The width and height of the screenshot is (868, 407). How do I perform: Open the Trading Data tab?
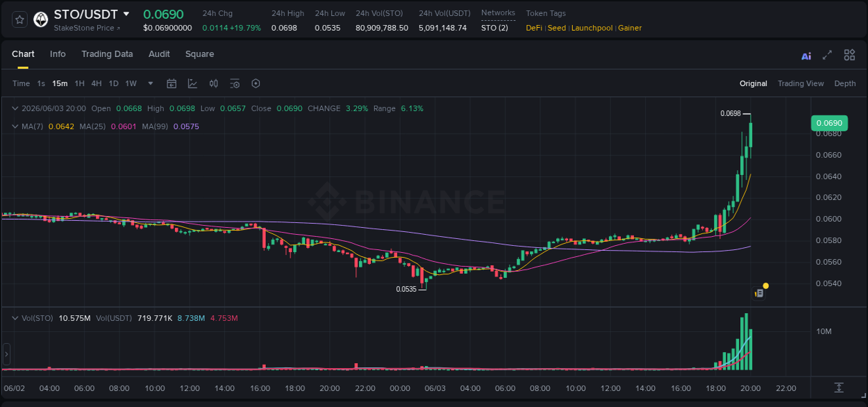[107, 54]
